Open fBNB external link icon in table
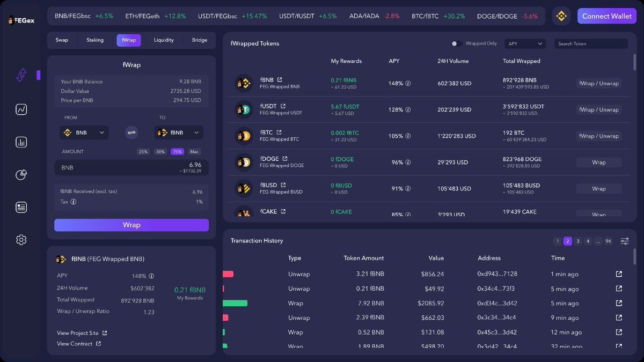 (x=280, y=80)
